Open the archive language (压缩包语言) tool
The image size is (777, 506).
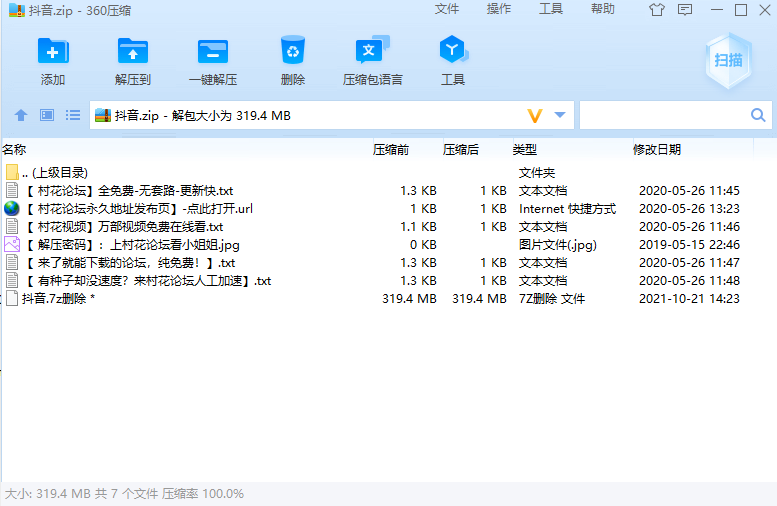point(372,51)
